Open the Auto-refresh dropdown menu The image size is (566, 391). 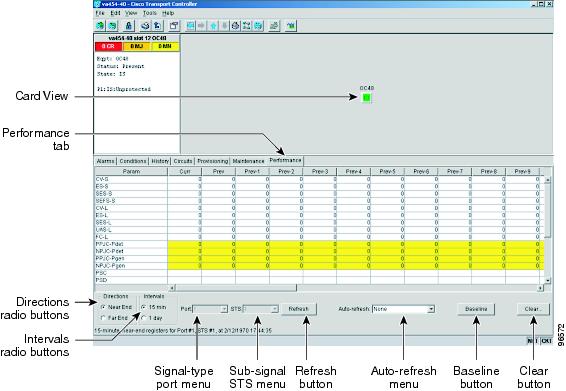tap(403, 309)
